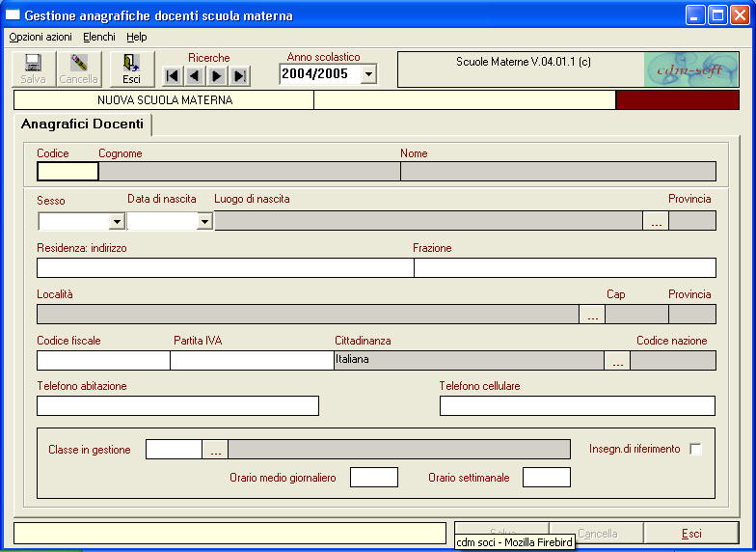The height and width of the screenshot is (552, 756).
Task: Click the Salva floppy disk toolbar icon
Action: pos(33,69)
